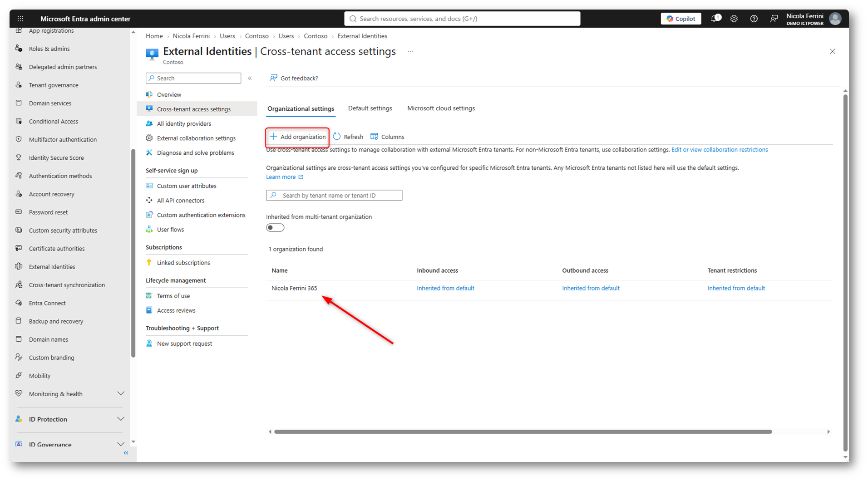Open the settings gear icon
The height and width of the screenshot is (481, 868).
[x=734, y=19]
